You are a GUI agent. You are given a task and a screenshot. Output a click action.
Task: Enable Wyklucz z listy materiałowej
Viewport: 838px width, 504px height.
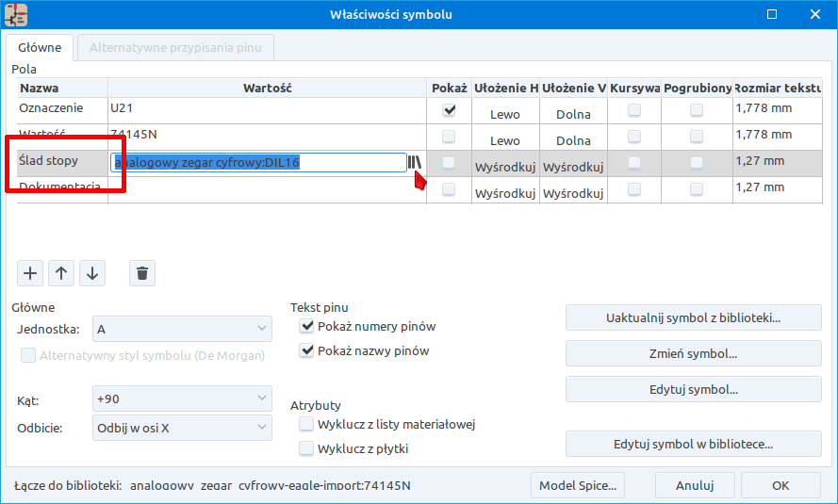click(x=306, y=425)
